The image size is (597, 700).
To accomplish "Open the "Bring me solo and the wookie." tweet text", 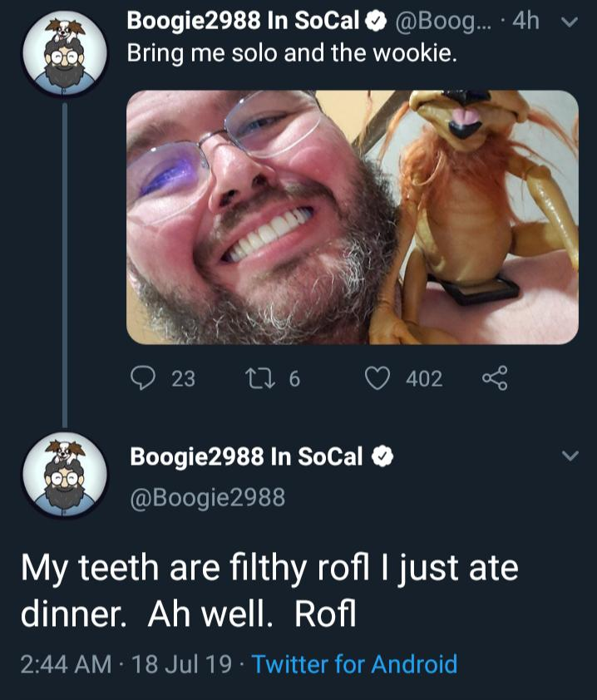I will (291, 55).
